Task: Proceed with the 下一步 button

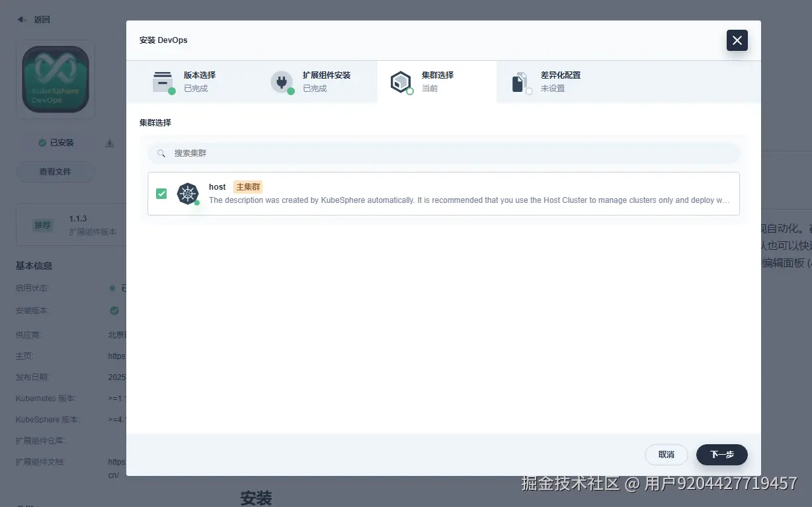Action: 722,455
